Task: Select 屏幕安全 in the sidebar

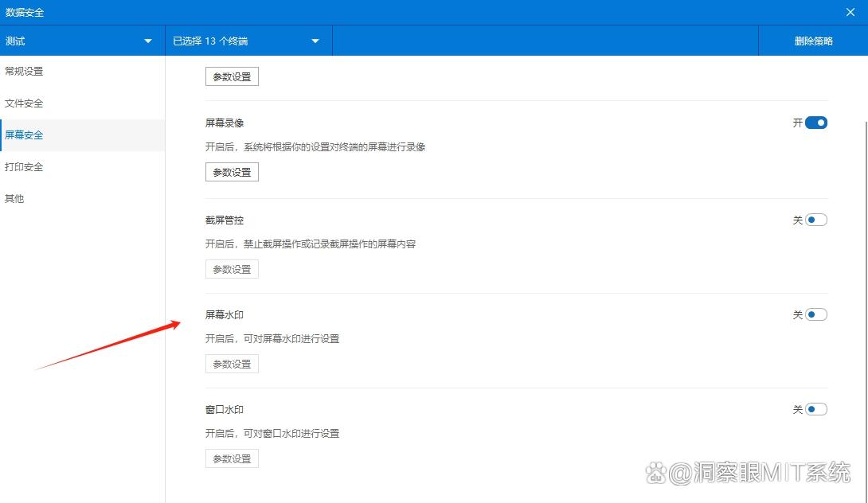Action: pyautogui.click(x=24, y=135)
